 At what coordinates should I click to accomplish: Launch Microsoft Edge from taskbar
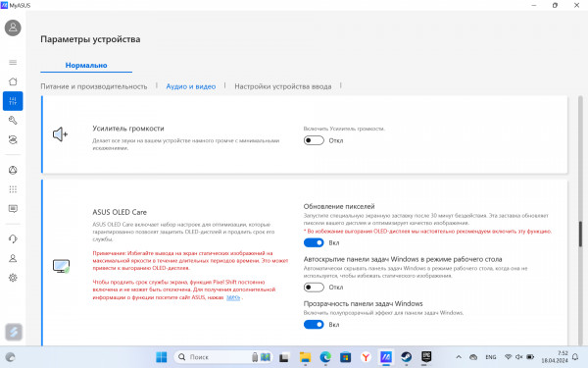pos(325,357)
